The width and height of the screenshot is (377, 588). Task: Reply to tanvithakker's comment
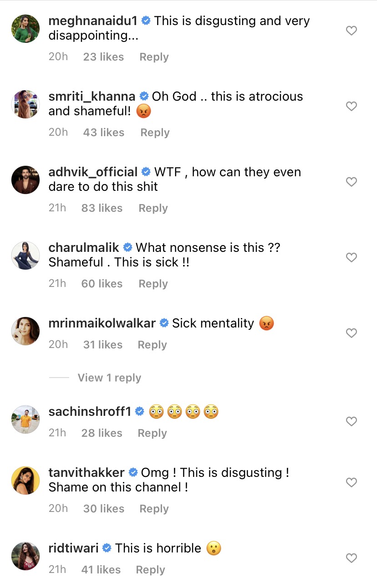154,509
